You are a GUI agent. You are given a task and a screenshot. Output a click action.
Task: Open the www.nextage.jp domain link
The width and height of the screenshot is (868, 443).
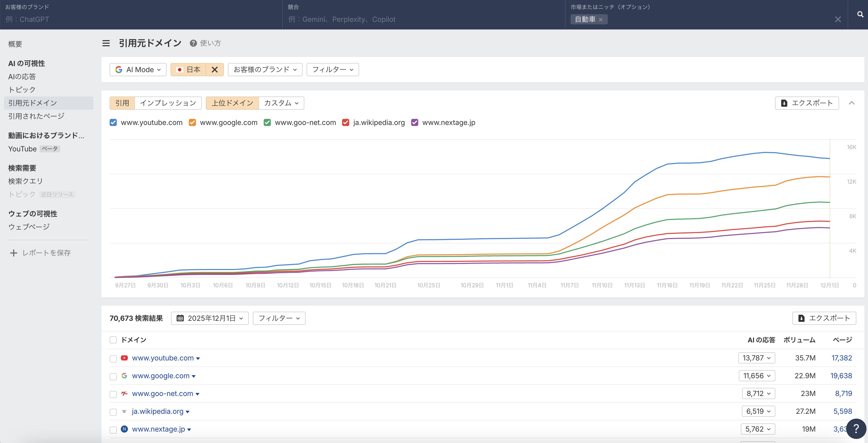point(158,429)
